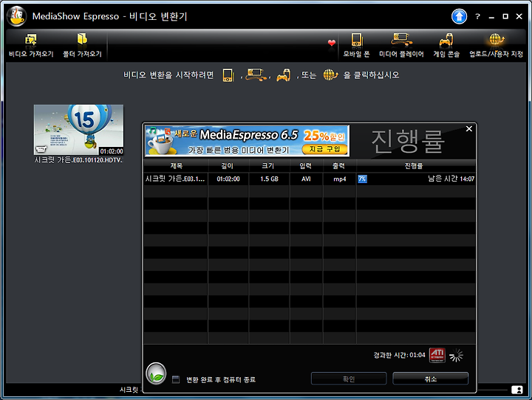This screenshot has height=400, width=532.
Task: Minimize the MediaShow Espresso window
Action: click(x=491, y=17)
